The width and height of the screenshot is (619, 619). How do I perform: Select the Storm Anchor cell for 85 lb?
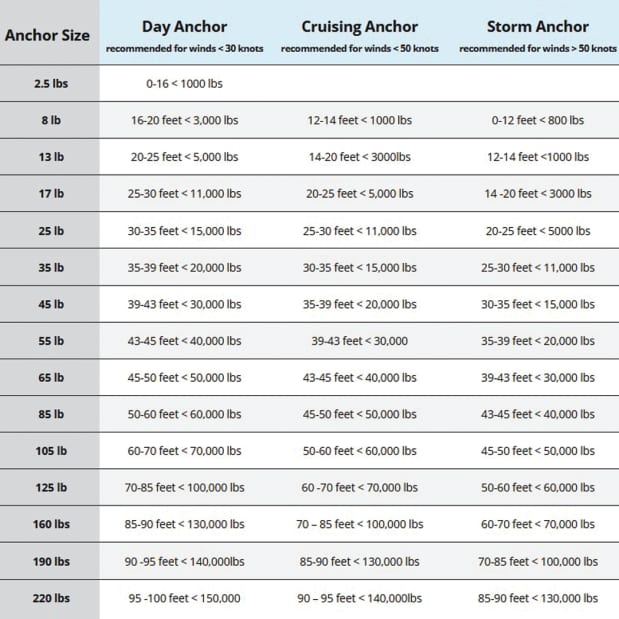coord(537,414)
